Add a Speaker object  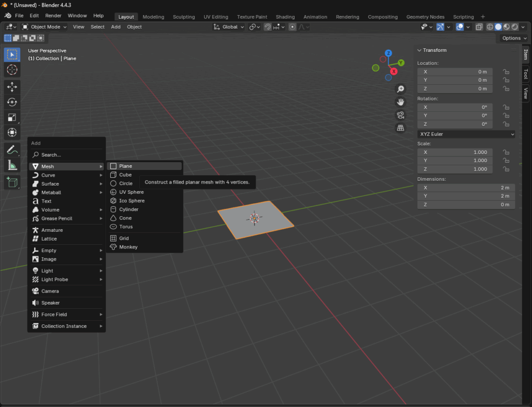[x=66, y=303]
